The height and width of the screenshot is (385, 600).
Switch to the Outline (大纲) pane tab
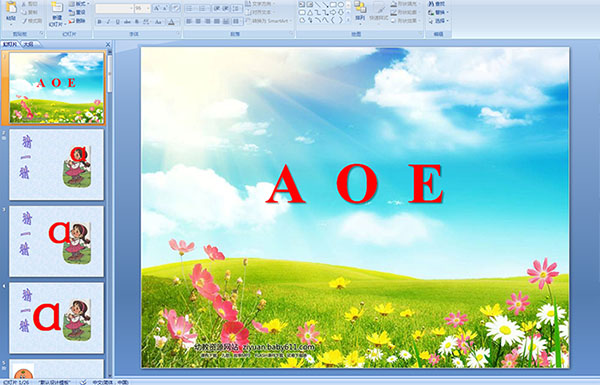(x=28, y=44)
